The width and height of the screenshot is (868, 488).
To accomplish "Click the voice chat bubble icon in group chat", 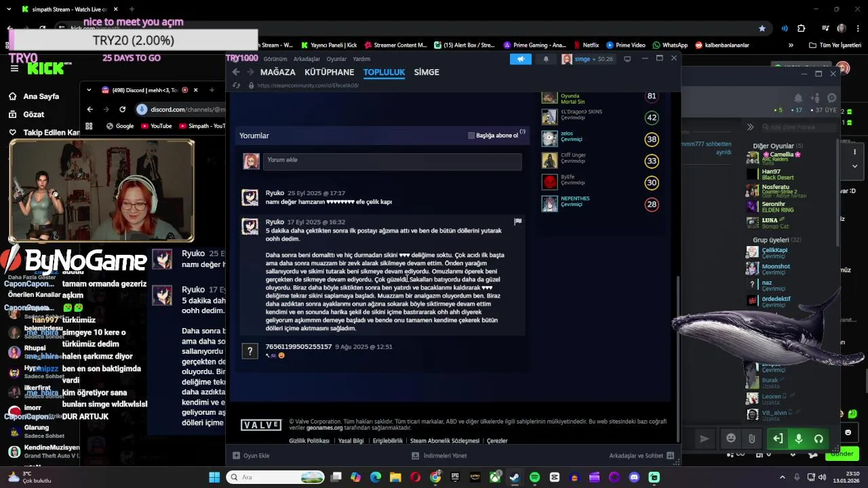I will pyautogui.click(x=831, y=98).
